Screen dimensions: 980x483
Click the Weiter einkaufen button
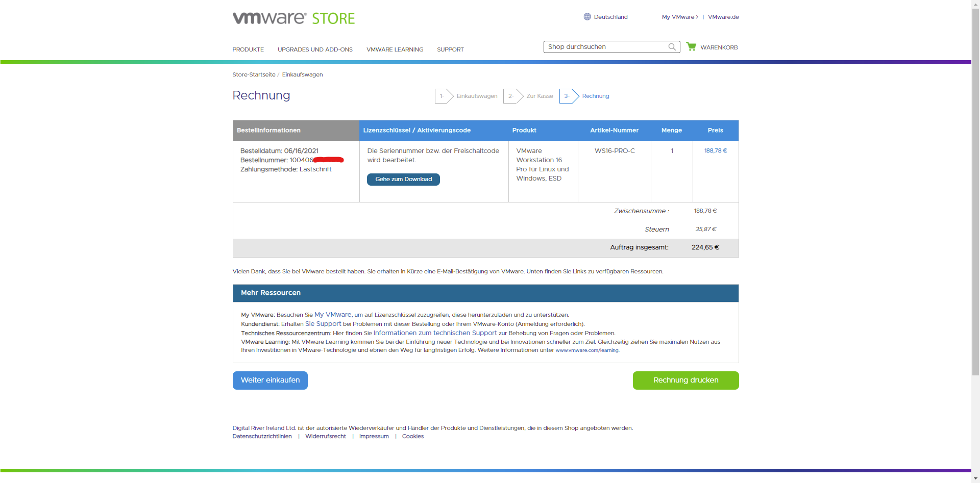(x=270, y=380)
